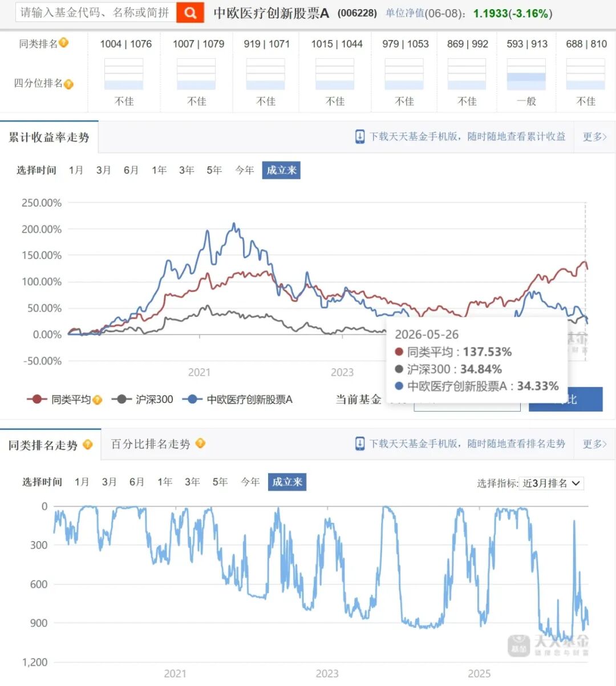Select 3年 range for cumulative return chart
This screenshot has height=686, width=616.
[x=187, y=170]
